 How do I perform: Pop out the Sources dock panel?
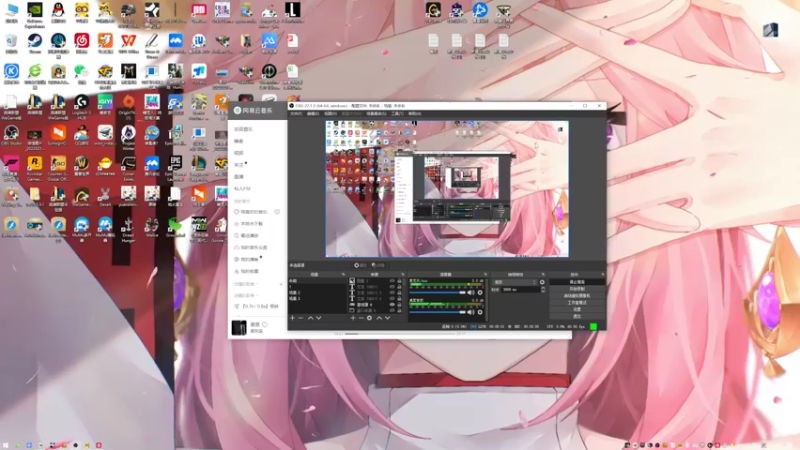(x=403, y=274)
